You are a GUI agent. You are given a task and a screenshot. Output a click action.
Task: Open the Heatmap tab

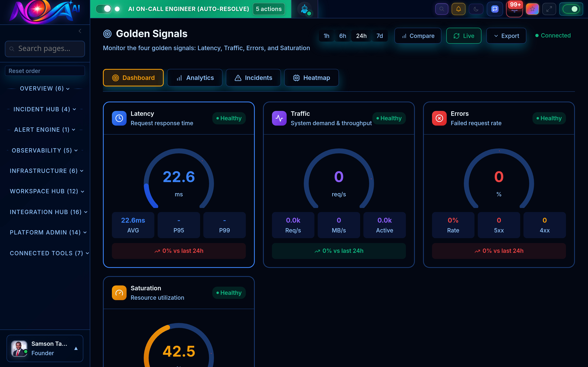[311, 78]
